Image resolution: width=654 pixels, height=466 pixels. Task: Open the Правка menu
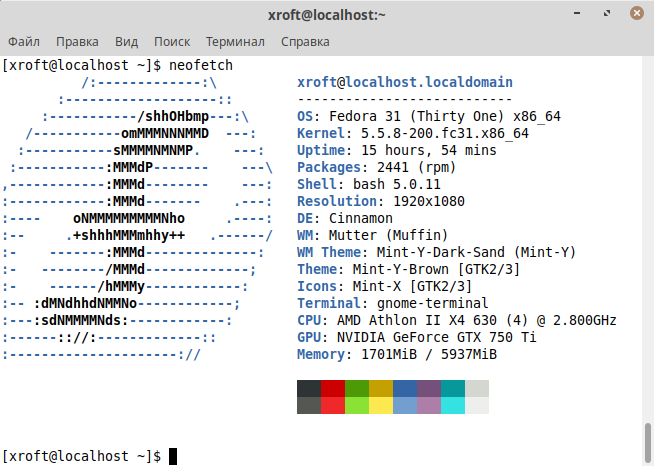pos(77,42)
